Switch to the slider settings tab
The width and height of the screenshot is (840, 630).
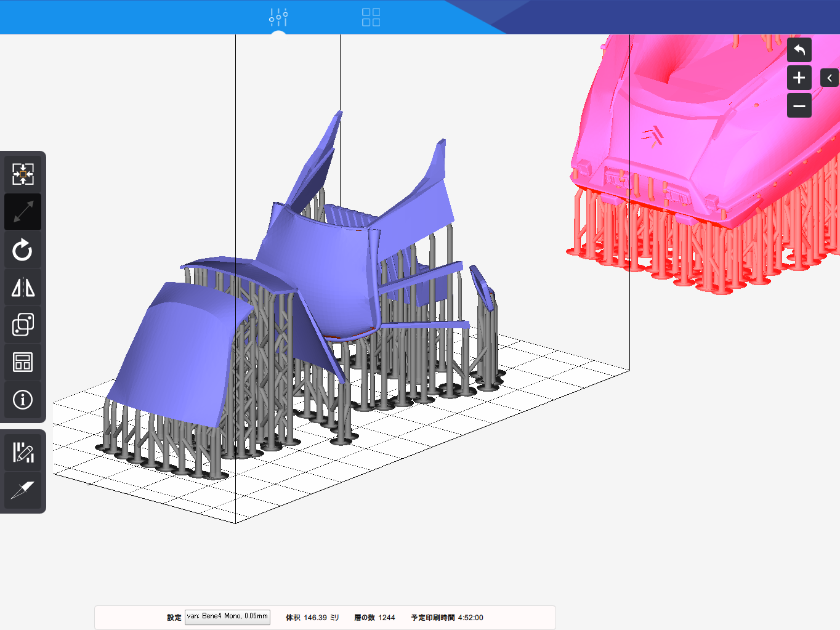[278, 17]
